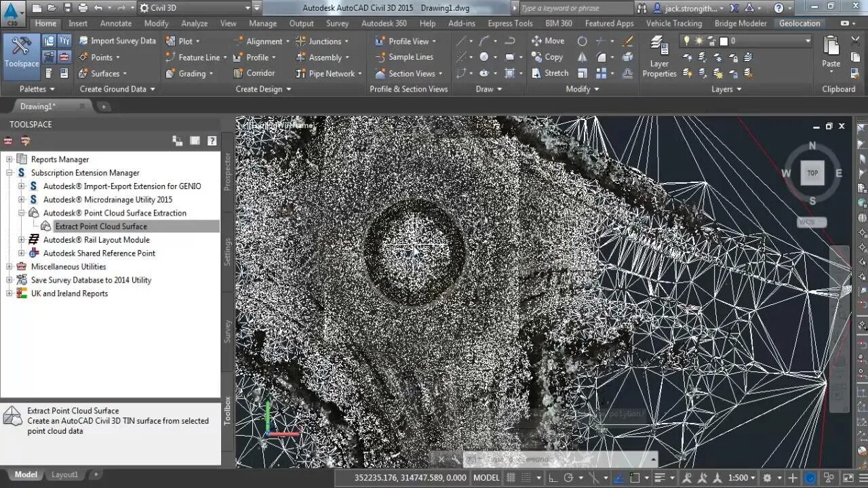
Task: Select Extract Point Cloud Surface tree item
Action: (x=101, y=226)
